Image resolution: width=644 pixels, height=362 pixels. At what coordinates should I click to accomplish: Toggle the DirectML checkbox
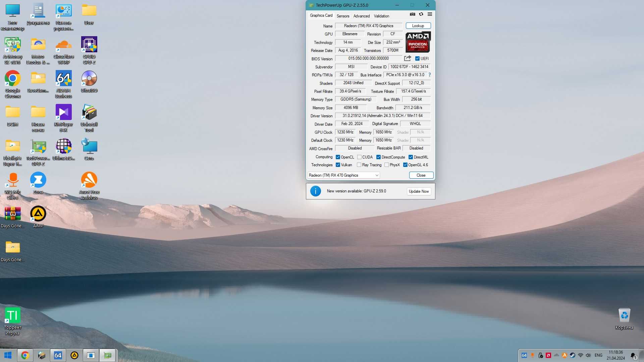click(411, 157)
